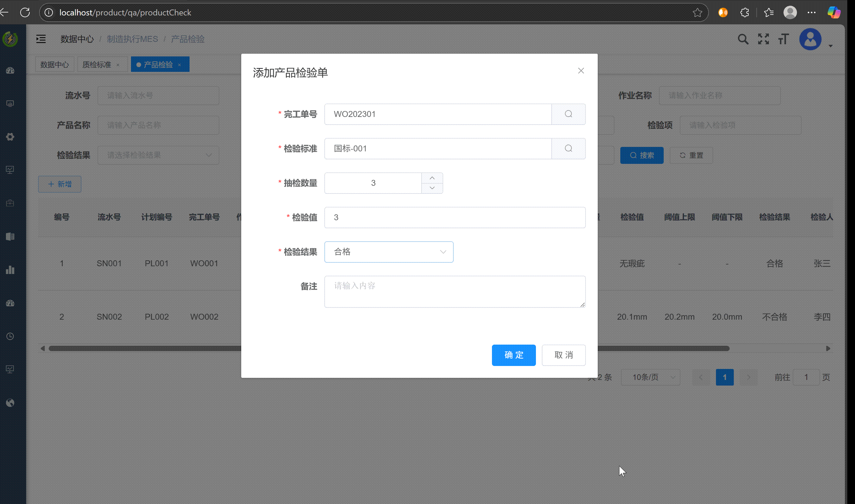Open the user avatar menu

coord(810,39)
